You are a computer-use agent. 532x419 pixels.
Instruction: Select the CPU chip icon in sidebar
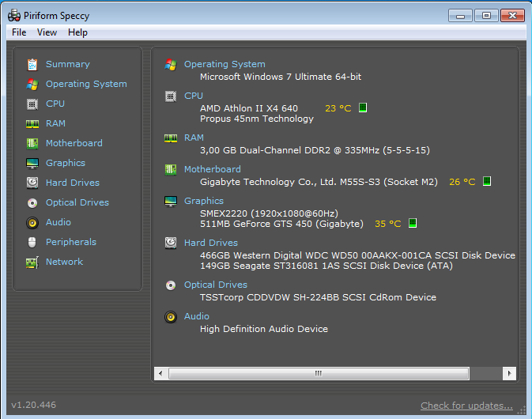(x=32, y=104)
